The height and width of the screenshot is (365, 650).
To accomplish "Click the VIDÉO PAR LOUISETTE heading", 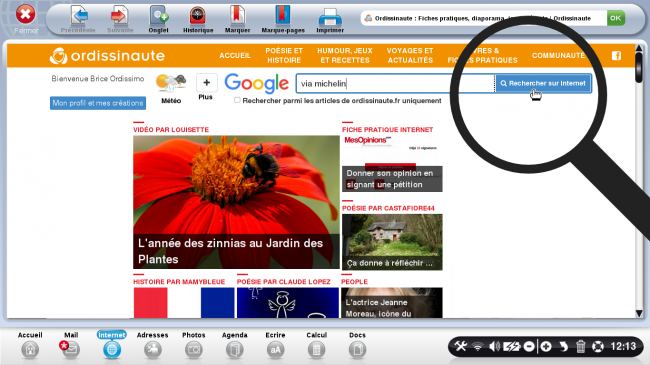I will pyautogui.click(x=171, y=130).
